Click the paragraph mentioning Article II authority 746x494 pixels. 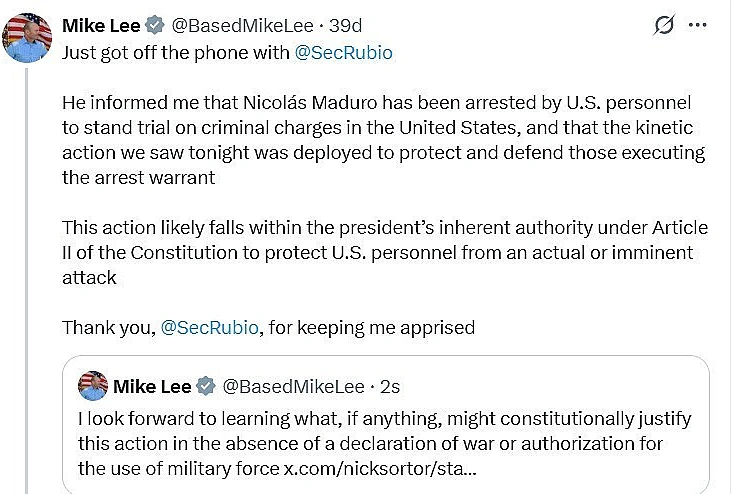coord(378,252)
